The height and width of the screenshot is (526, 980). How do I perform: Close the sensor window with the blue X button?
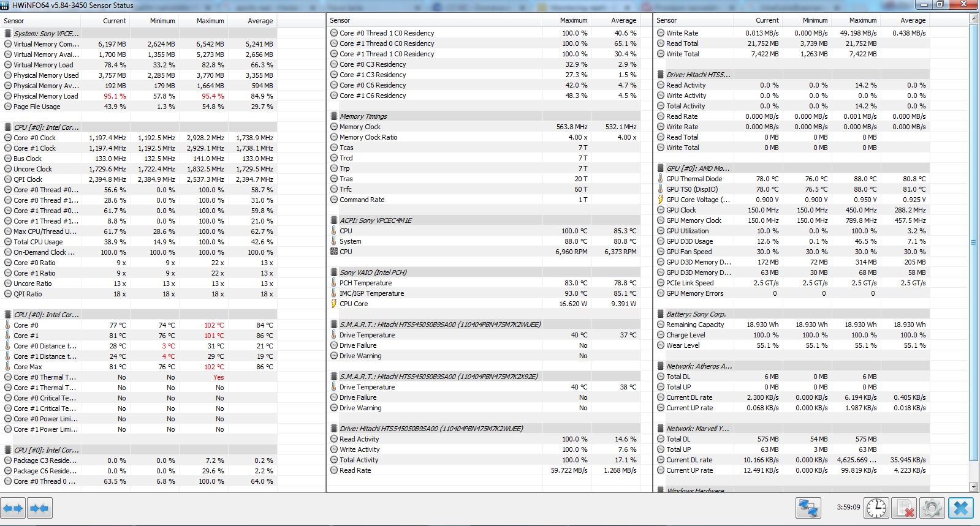click(x=961, y=508)
